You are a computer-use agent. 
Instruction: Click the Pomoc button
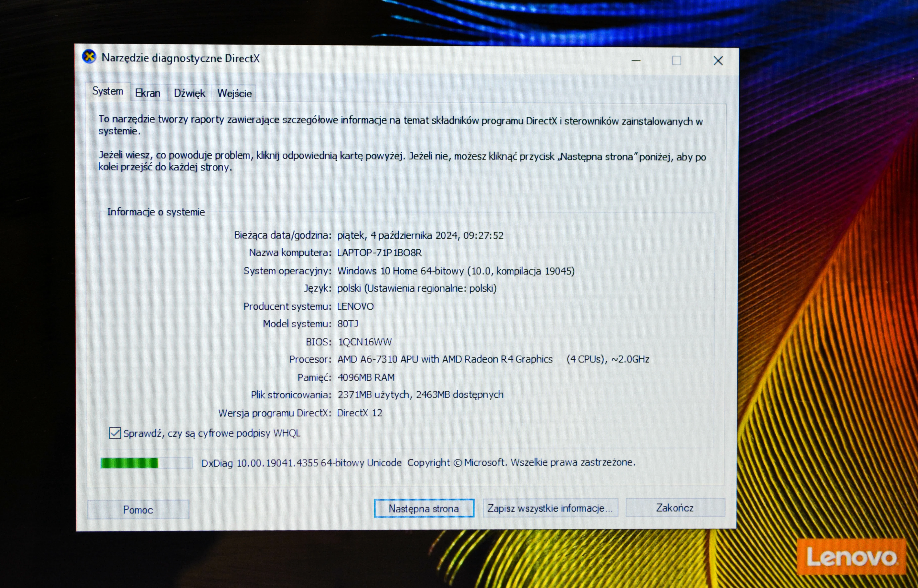(138, 510)
